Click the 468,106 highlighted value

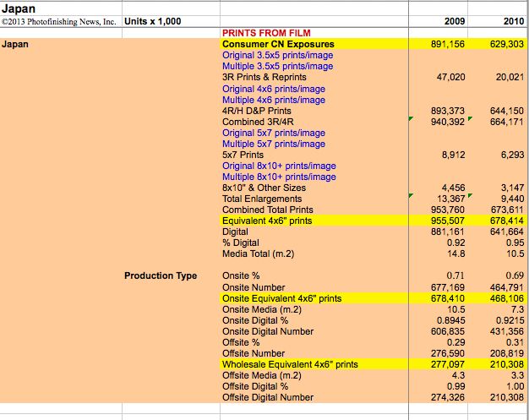(x=507, y=298)
